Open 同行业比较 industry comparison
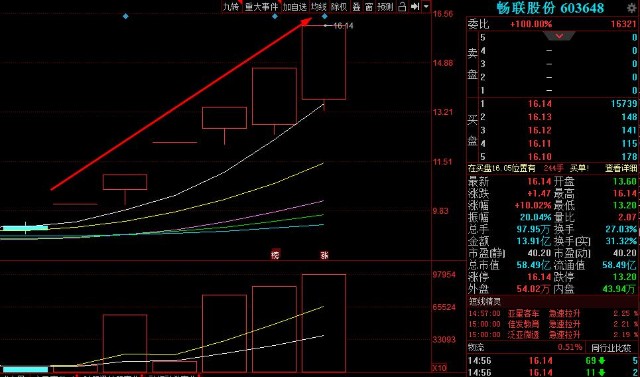This screenshot has width=640, height=377. [611, 348]
